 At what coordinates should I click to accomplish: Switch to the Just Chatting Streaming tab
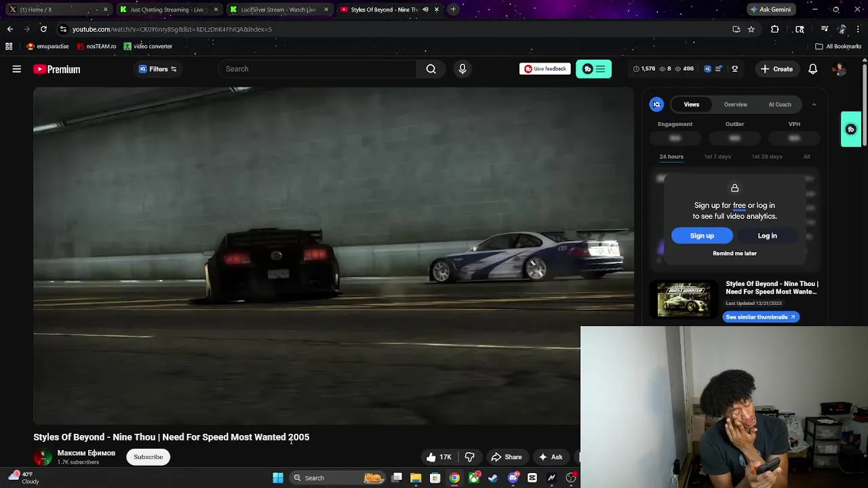click(x=168, y=9)
